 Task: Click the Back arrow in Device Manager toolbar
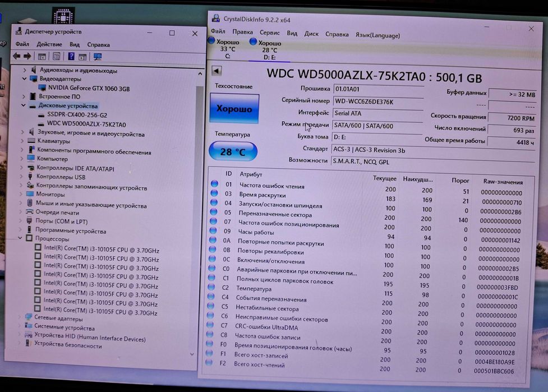click(x=16, y=56)
